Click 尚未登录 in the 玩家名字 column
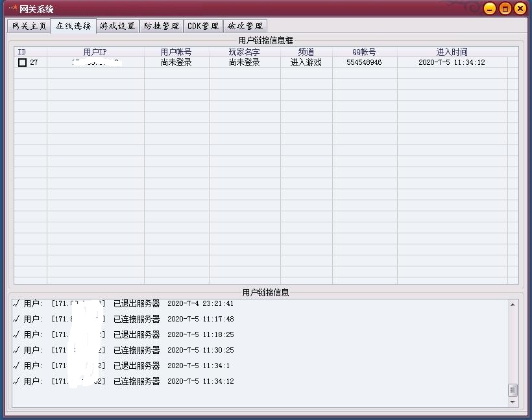The width and height of the screenshot is (532, 420). click(x=245, y=62)
